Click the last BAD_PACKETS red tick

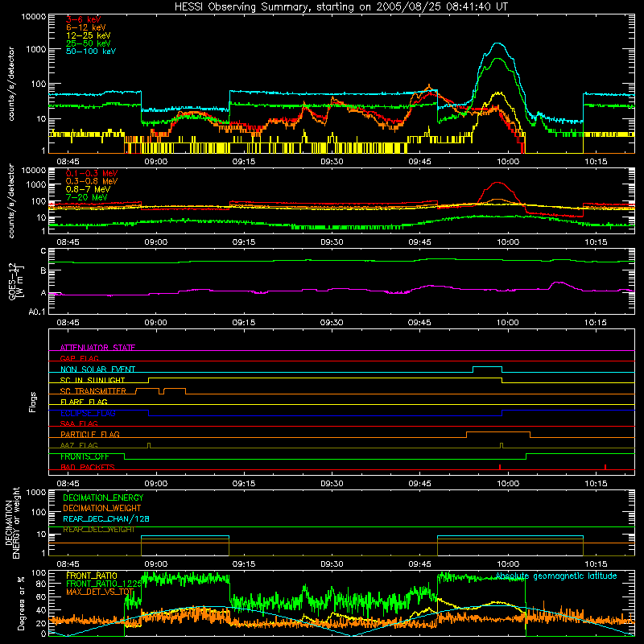605,467
